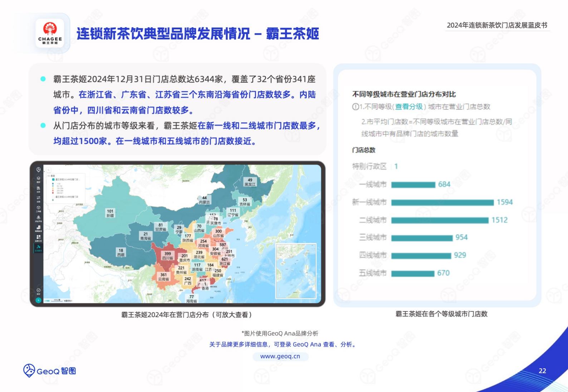Select the 177 陕西省 map label
Image resolution: width=568 pixels, height=392 pixels.
(188, 238)
